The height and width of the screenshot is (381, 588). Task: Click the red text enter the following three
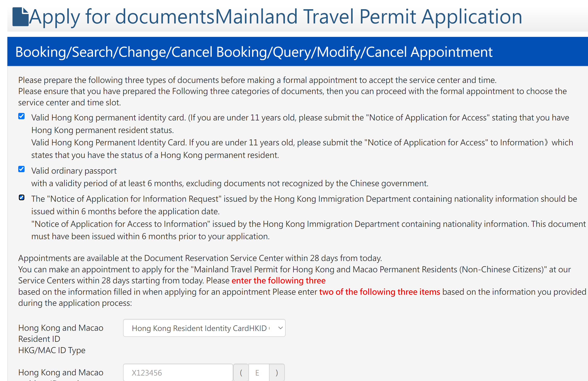(x=278, y=281)
